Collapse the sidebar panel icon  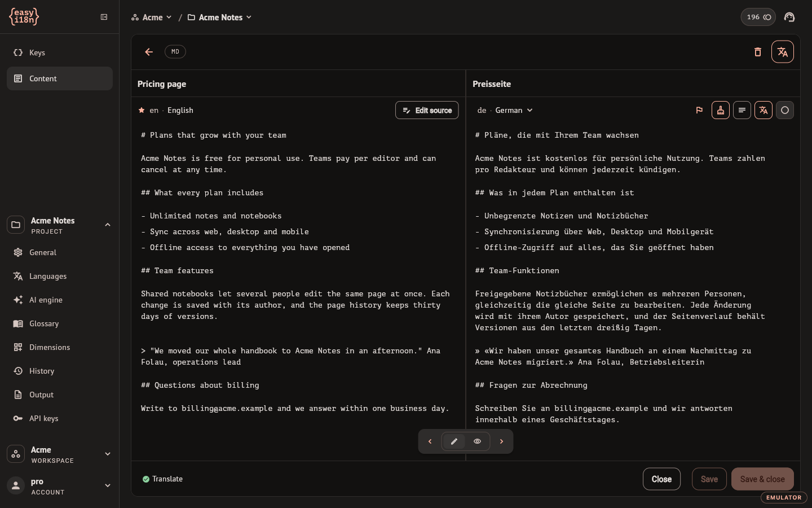point(104,17)
